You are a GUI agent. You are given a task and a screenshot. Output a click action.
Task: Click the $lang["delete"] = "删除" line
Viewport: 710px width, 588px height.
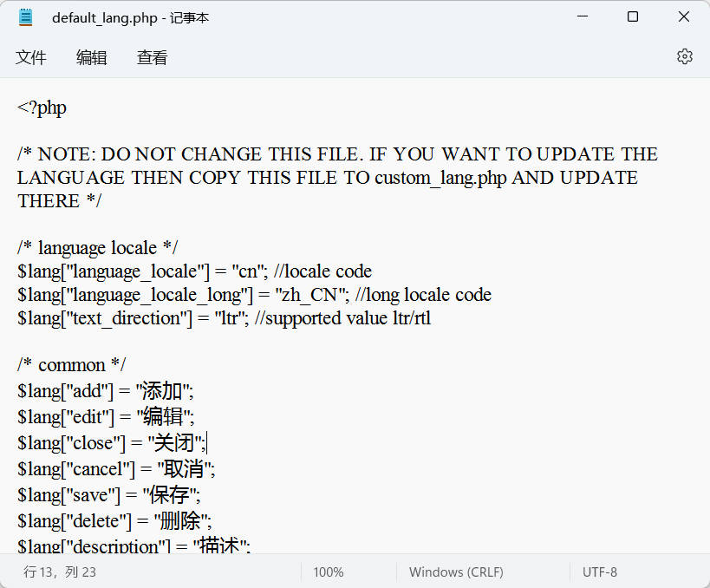(114, 521)
